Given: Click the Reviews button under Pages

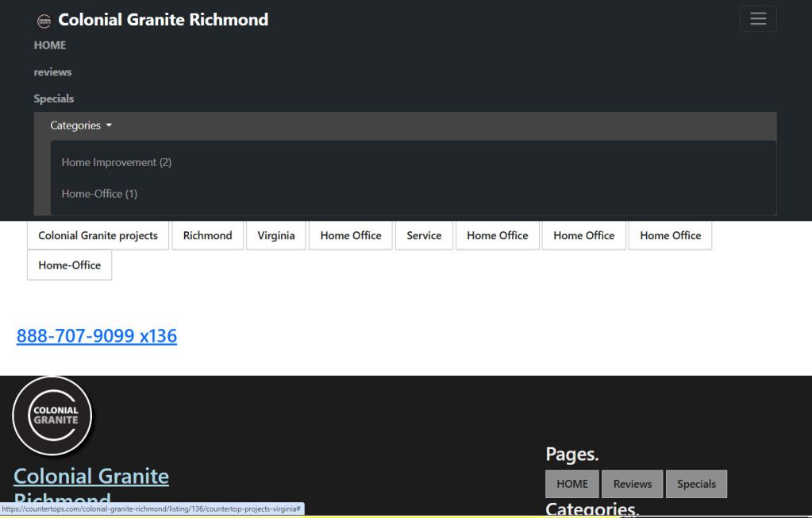Looking at the screenshot, I should coord(632,483).
